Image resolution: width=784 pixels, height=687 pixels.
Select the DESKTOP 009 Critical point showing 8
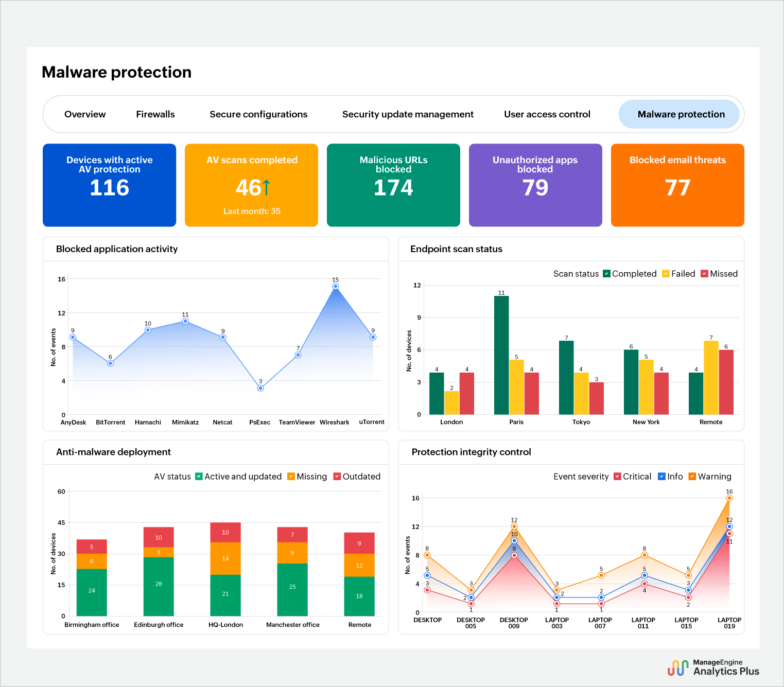(x=514, y=555)
